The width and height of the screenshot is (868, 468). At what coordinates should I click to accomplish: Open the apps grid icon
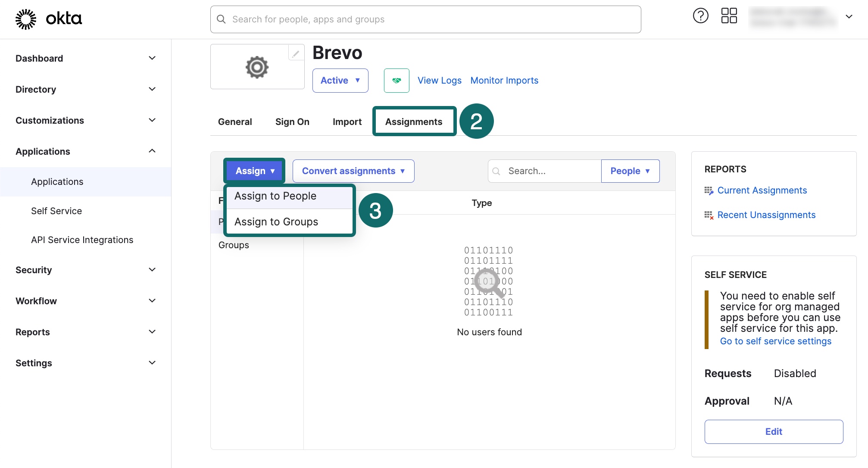pos(729,16)
